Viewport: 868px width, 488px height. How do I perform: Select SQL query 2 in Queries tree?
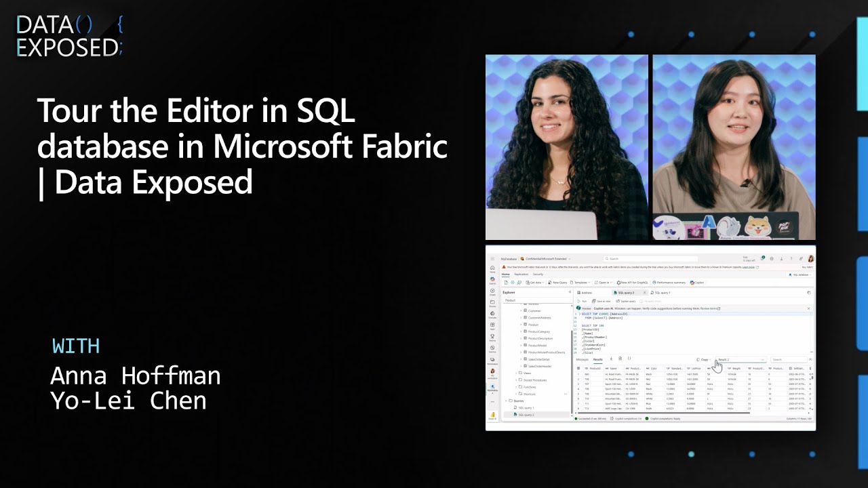coord(526,415)
